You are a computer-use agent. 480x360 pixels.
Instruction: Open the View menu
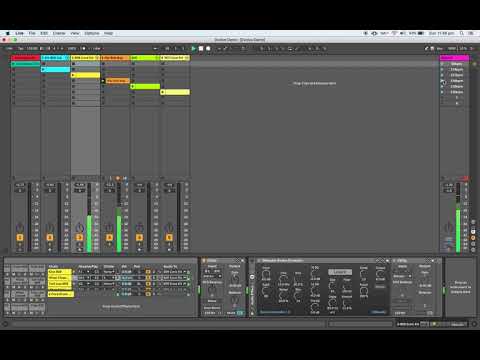[x=75, y=33]
